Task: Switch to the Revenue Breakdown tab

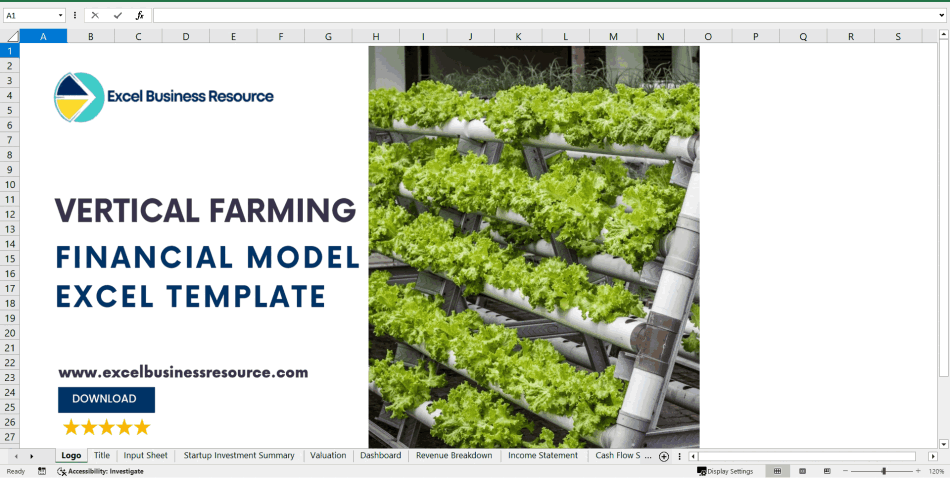Action: pos(454,455)
